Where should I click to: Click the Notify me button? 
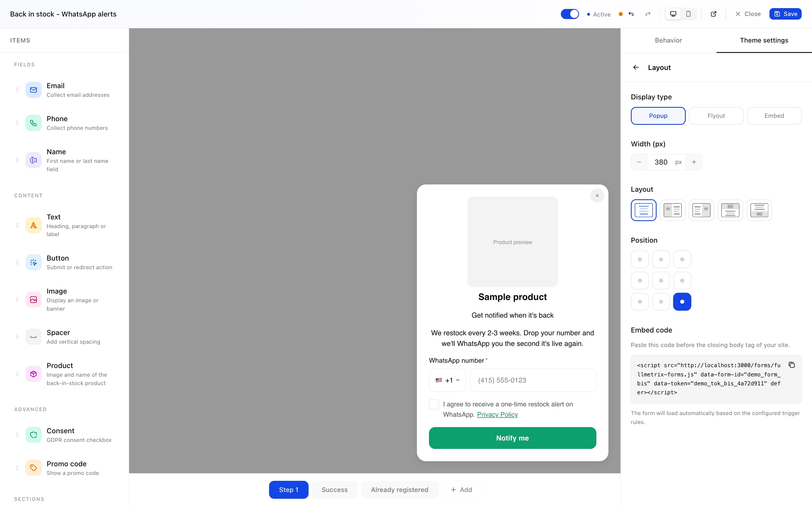point(512,438)
